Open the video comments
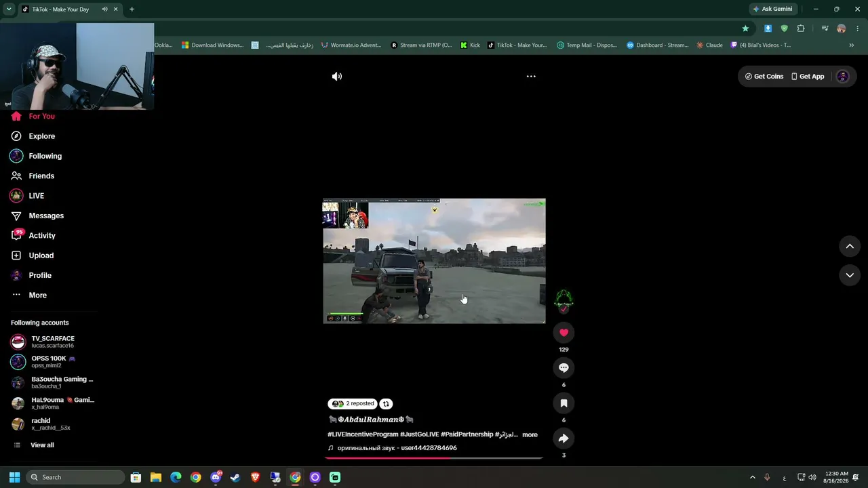Screen dimensions: 868x488 (x=564, y=367)
